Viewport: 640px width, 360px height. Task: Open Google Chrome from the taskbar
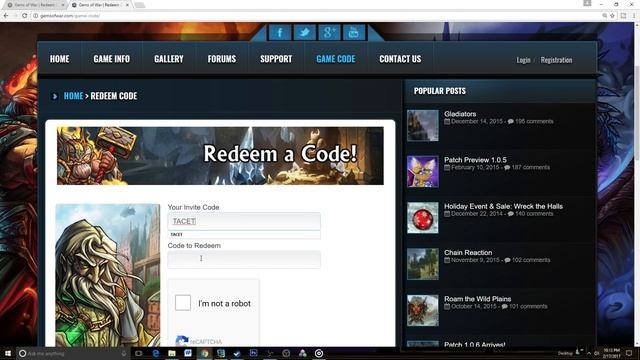click(x=204, y=353)
